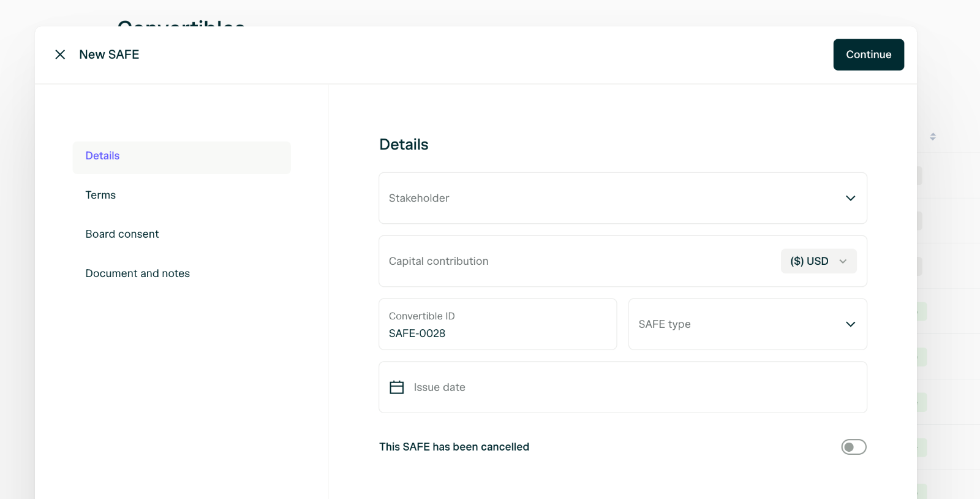Toggle This SAFE has been cancelled switch
Screen dimensions: 980x499
pyautogui.click(x=854, y=447)
